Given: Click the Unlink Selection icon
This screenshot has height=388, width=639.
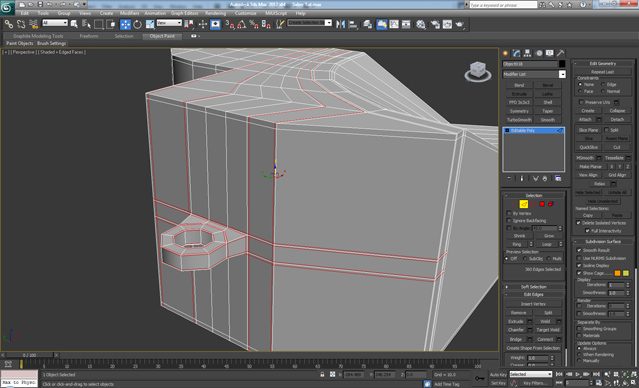Looking at the screenshot, I should [x=21, y=24].
